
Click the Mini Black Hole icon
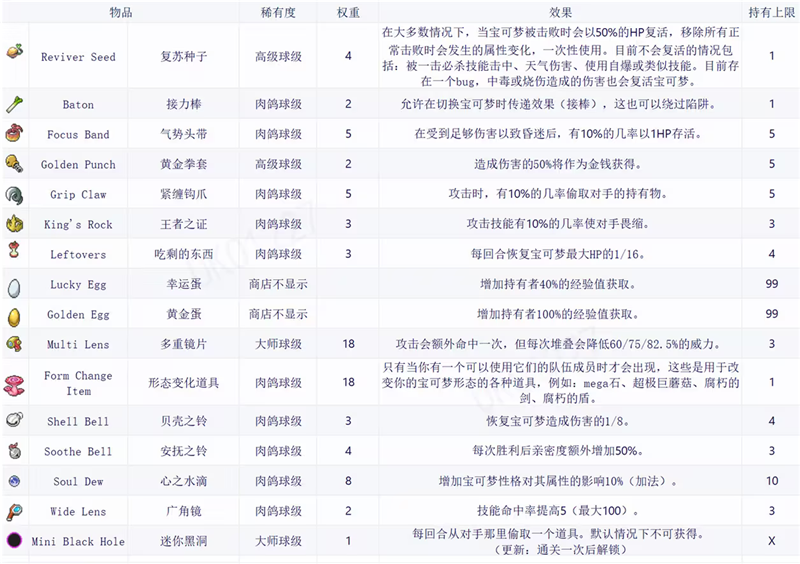point(14,540)
